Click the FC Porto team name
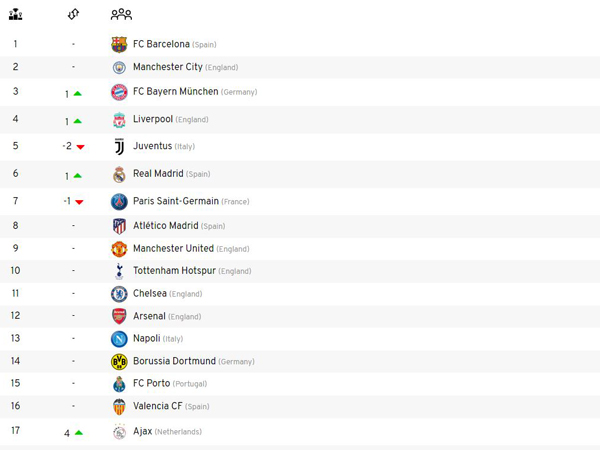This screenshot has width=600, height=450. (x=151, y=383)
